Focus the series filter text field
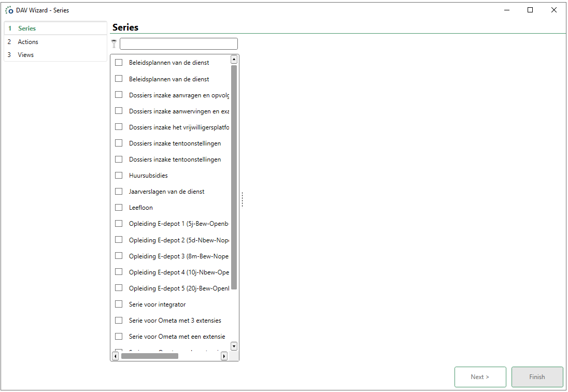Image resolution: width=568 pixels, height=392 pixels. [178, 44]
